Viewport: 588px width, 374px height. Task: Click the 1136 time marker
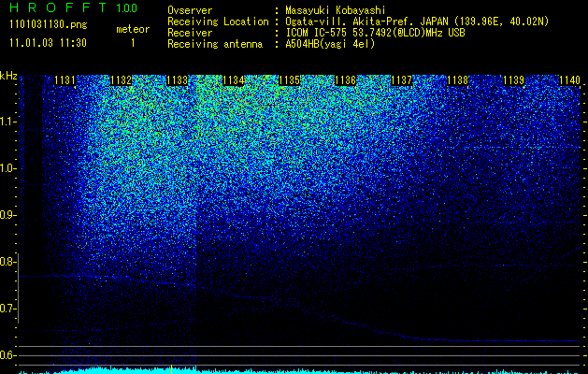click(x=345, y=80)
